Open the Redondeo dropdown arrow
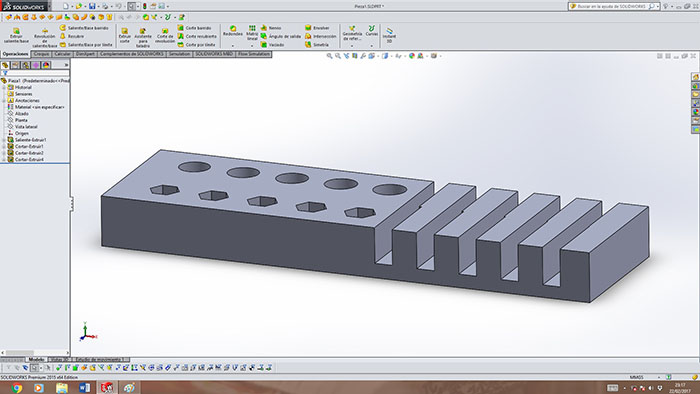 click(233, 46)
